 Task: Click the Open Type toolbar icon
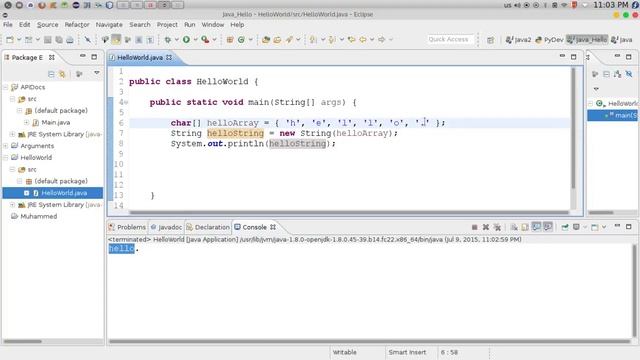point(266,40)
